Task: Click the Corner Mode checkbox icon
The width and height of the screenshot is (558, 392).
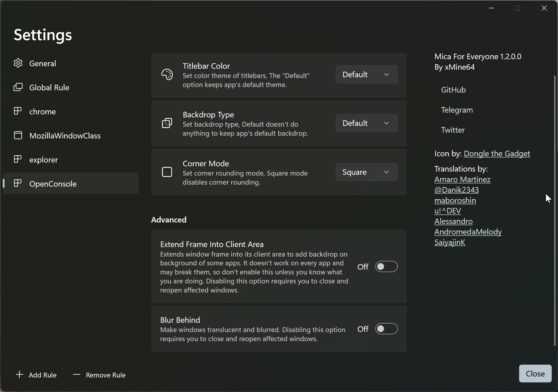Action: pyautogui.click(x=167, y=172)
